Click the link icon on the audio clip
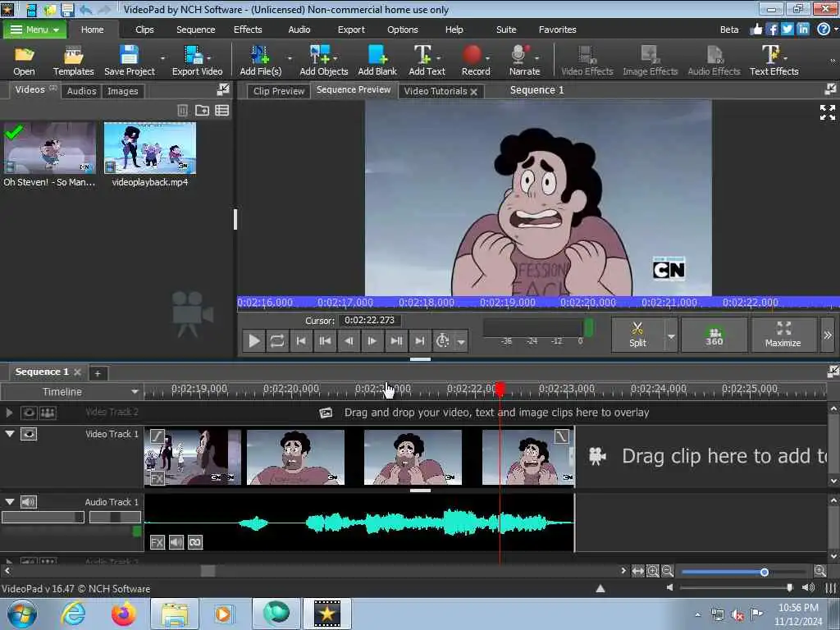This screenshot has width=840, height=630. [x=195, y=542]
